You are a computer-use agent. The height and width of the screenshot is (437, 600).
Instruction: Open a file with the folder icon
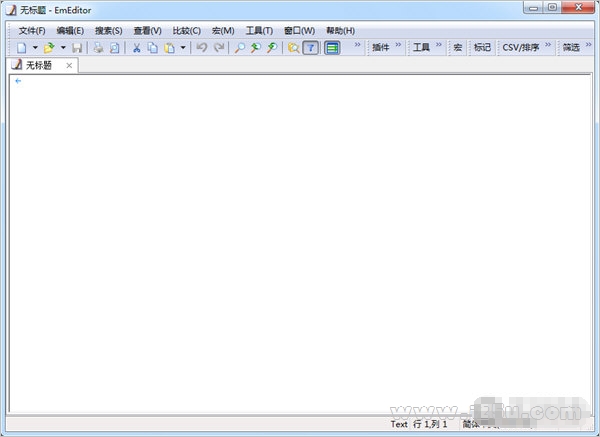pos(49,48)
